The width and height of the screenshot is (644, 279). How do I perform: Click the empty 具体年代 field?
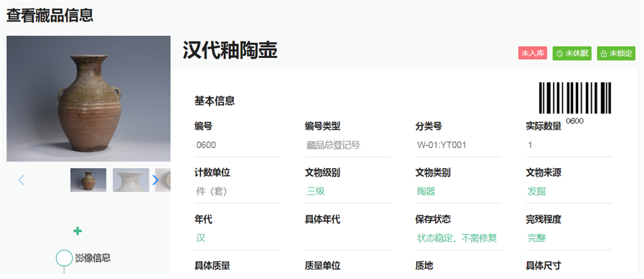pos(348,238)
